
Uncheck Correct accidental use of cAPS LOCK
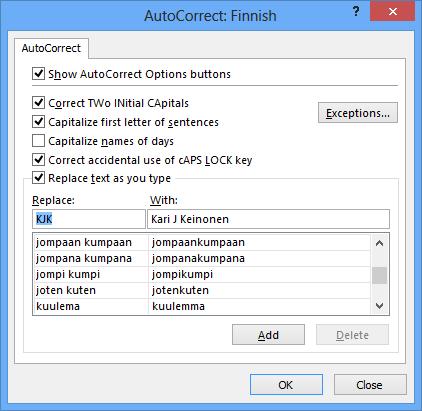pos(39,160)
